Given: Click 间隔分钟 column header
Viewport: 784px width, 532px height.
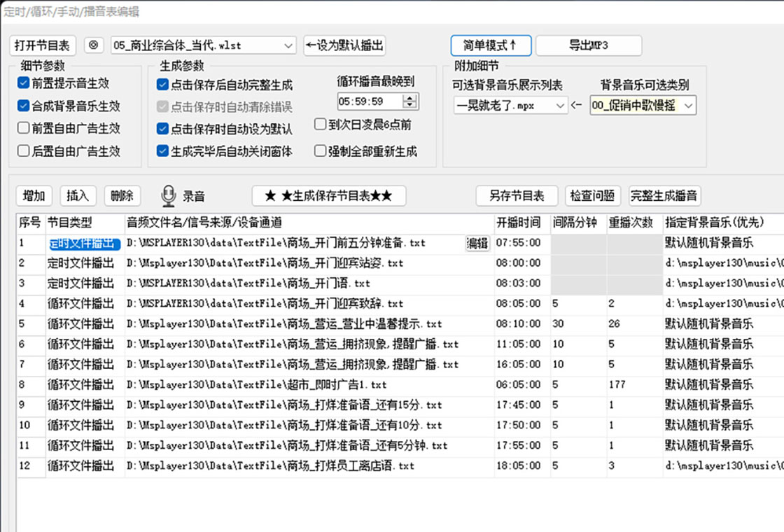Looking at the screenshot, I should [x=578, y=223].
